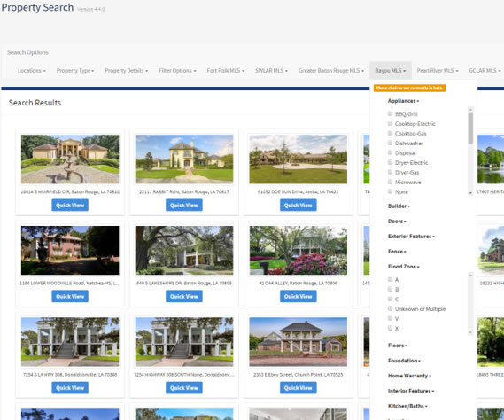Open the Property Details dropdown
Viewport: 504px width, 420px height.
tap(127, 70)
